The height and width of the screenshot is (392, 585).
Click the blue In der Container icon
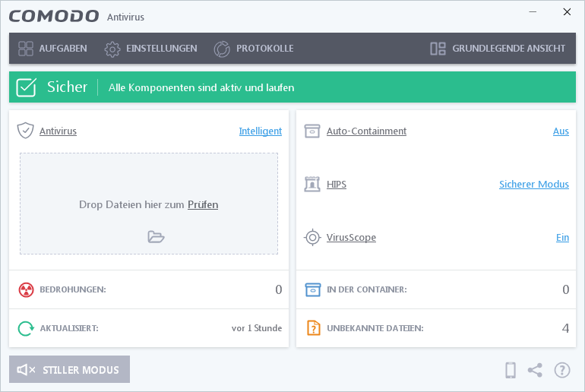[313, 289]
